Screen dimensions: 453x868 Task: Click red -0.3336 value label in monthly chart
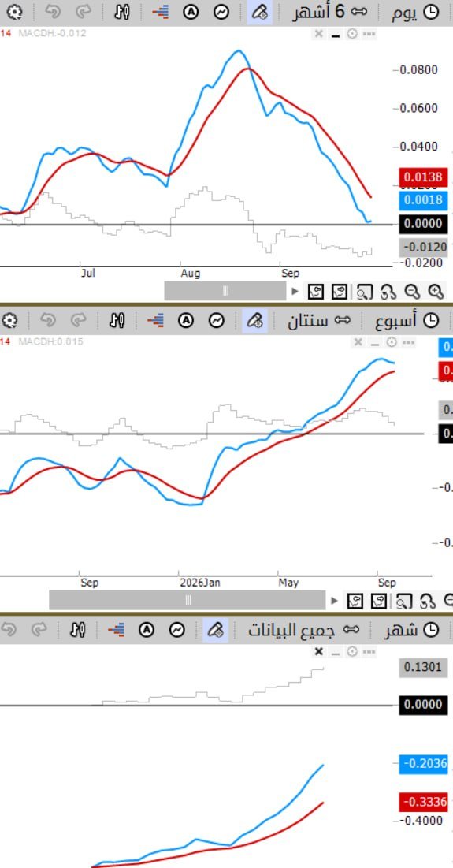pos(423,802)
